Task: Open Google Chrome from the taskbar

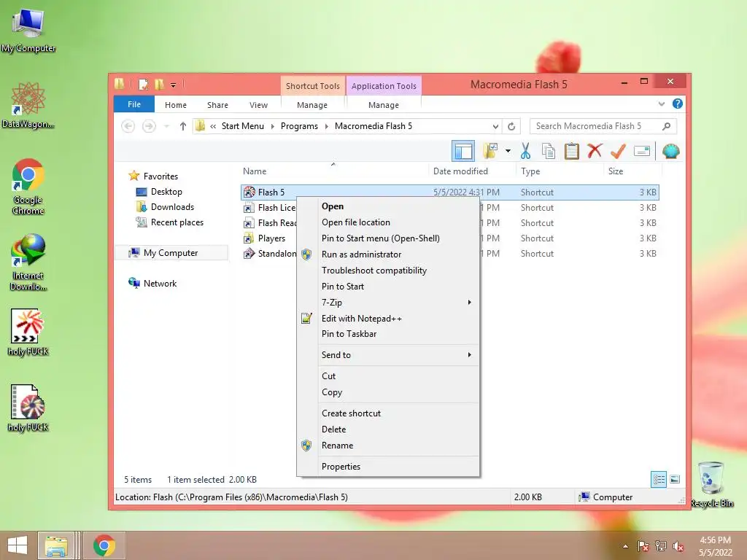Action: 104,545
